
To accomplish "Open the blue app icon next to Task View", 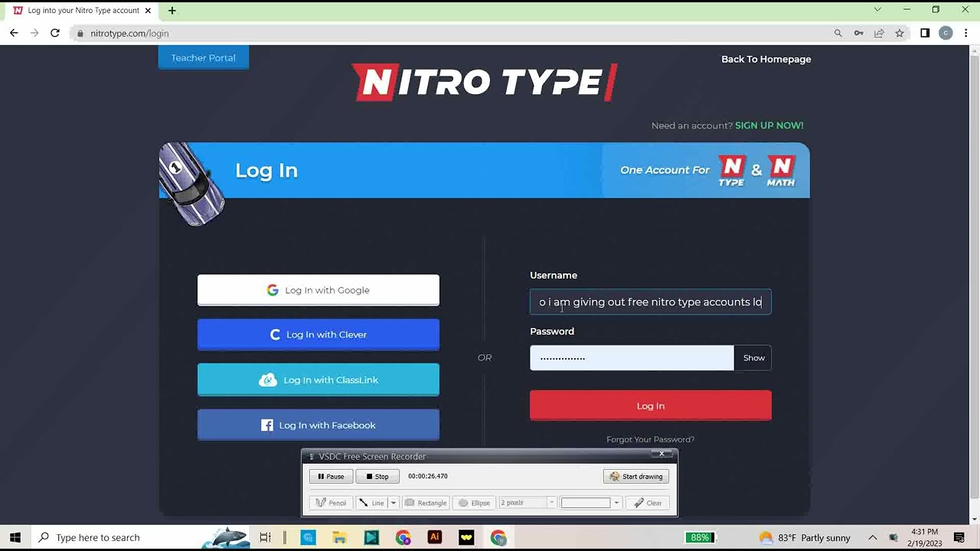I will 308,537.
